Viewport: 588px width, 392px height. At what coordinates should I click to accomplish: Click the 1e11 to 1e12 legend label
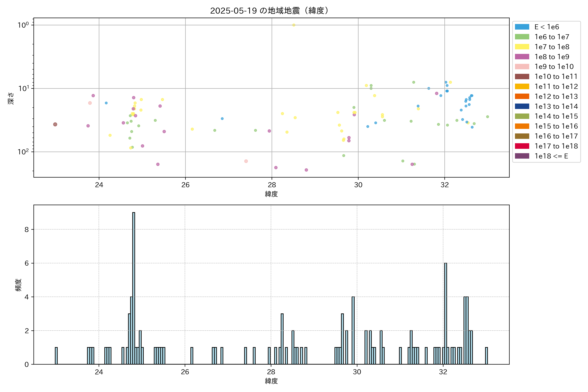point(556,87)
